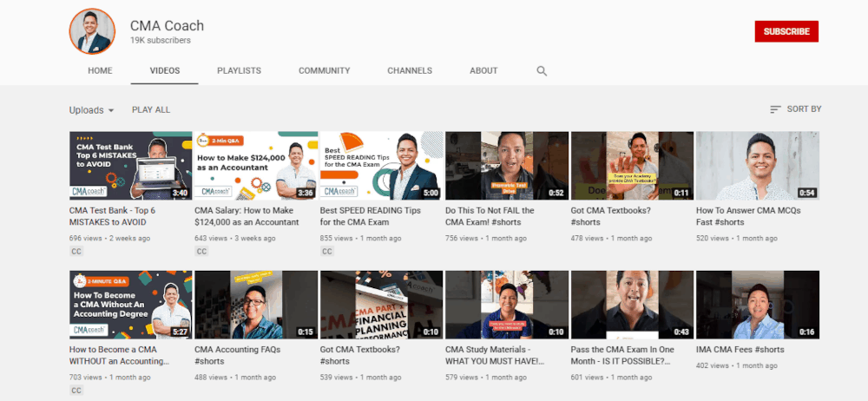Open title 'Got CMA Textbooks? #shorts' with 539 views

[360, 356]
